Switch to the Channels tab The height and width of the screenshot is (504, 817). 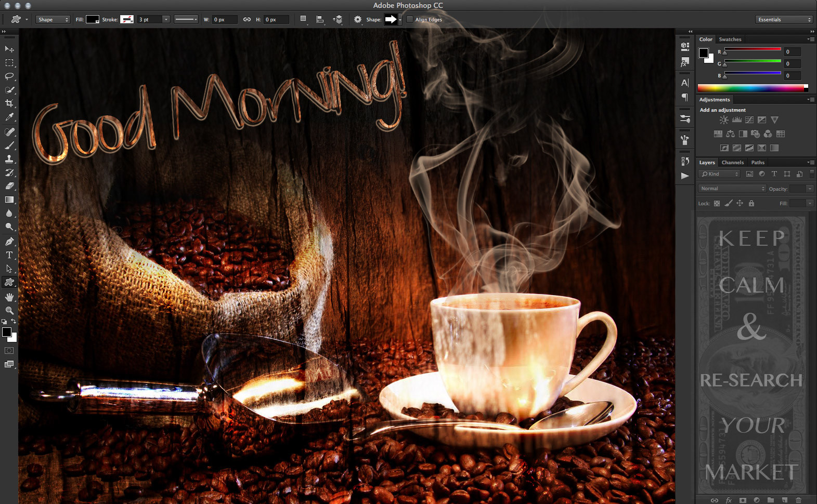coord(732,163)
